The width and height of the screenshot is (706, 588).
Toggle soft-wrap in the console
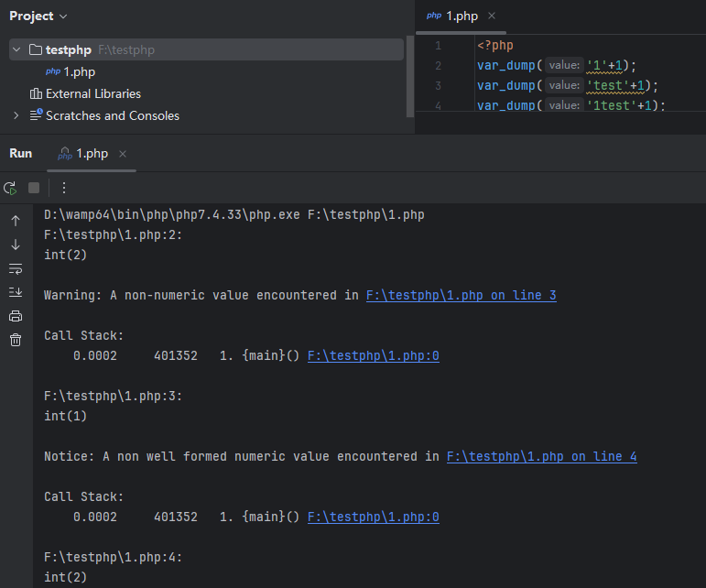coord(16,268)
